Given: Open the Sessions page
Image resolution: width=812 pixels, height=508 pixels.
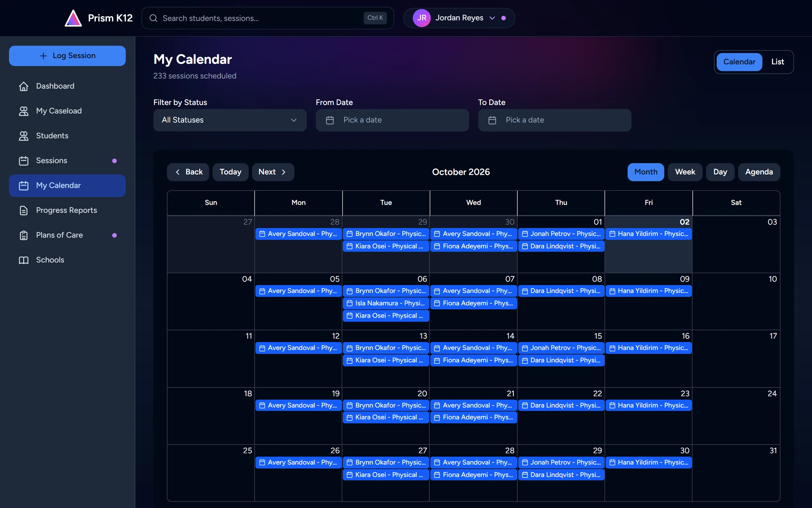Looking at the screenshot, I should 67,161.
